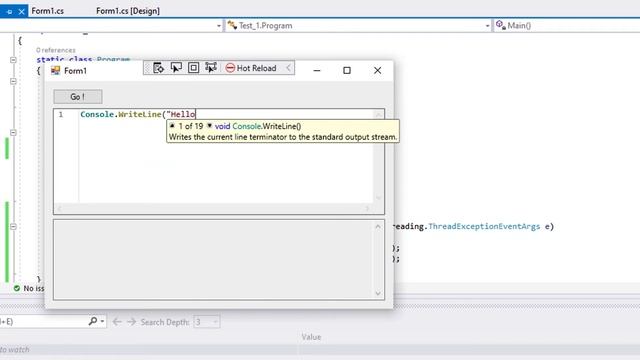Show previous overload in signature tooltip
Viewport: 640px width, 360px height.
(x=172, y=126)
